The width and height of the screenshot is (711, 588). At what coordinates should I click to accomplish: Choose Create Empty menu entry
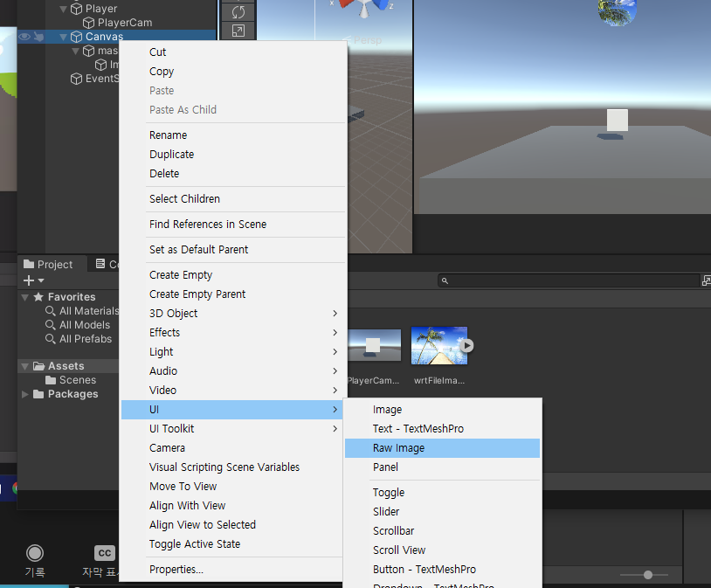[x=232, y=275]
